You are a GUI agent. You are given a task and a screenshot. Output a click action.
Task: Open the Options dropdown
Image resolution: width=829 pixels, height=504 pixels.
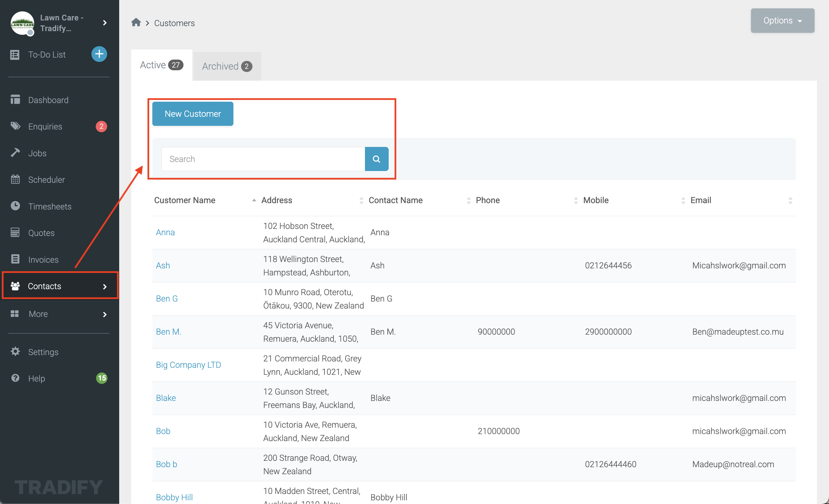click(782, 20)
